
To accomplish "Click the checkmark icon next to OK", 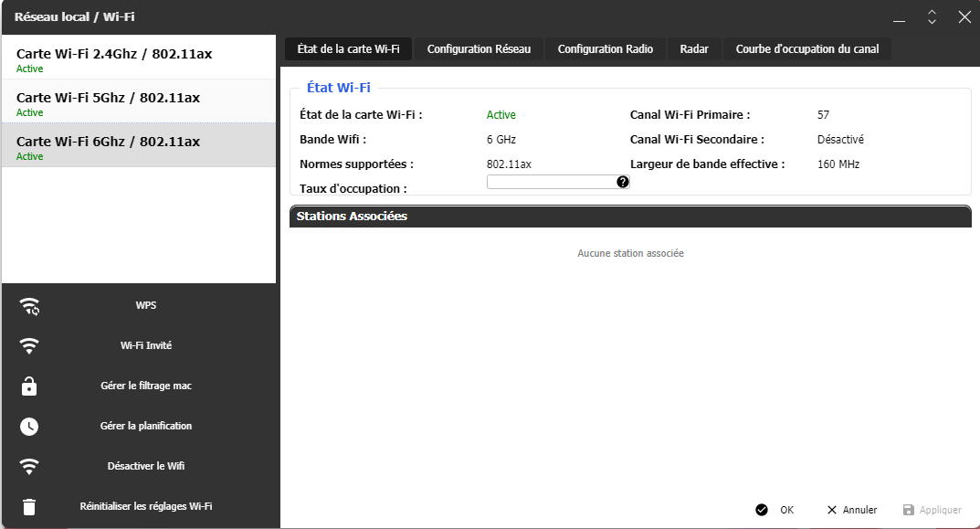I will point(761,510).
